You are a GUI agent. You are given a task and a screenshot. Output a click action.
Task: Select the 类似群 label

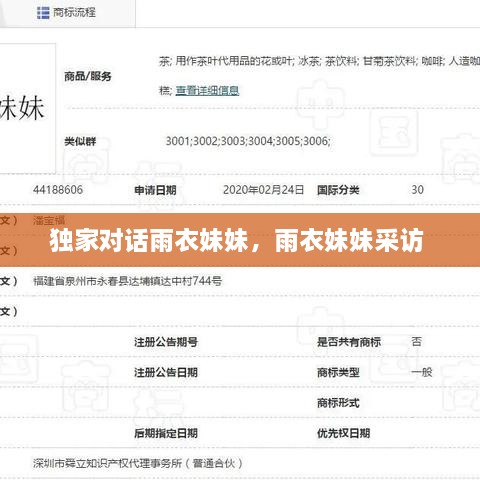[80, 141]
